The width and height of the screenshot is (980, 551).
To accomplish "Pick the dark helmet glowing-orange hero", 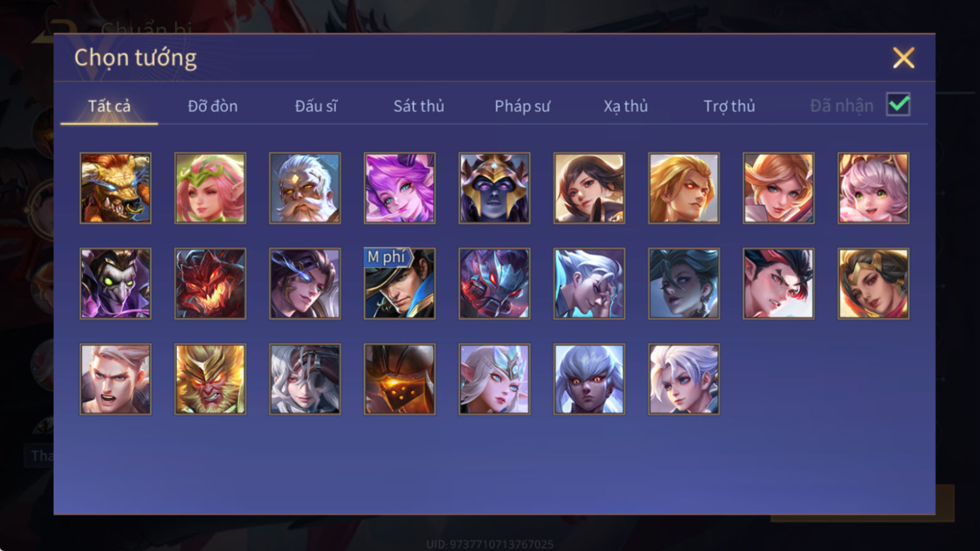I will [x=400, y=379].
